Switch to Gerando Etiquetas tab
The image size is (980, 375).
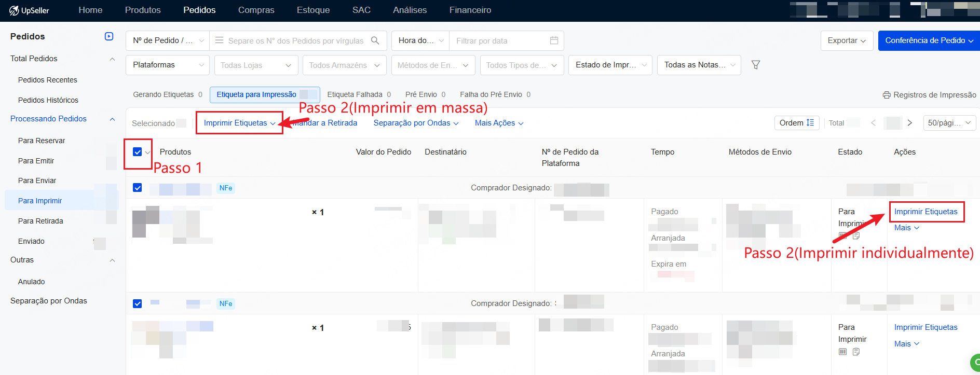168,94
